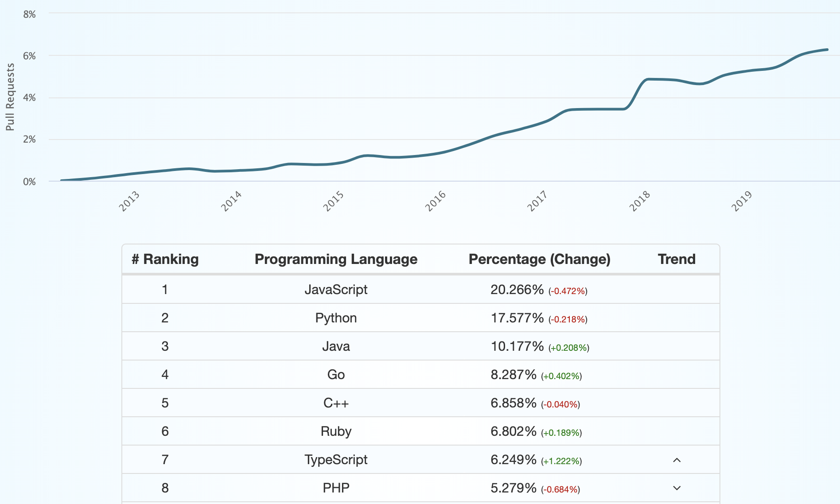Click the 6.802% percentage value
The height and width of the screenshot is (504, 840).
513,431
